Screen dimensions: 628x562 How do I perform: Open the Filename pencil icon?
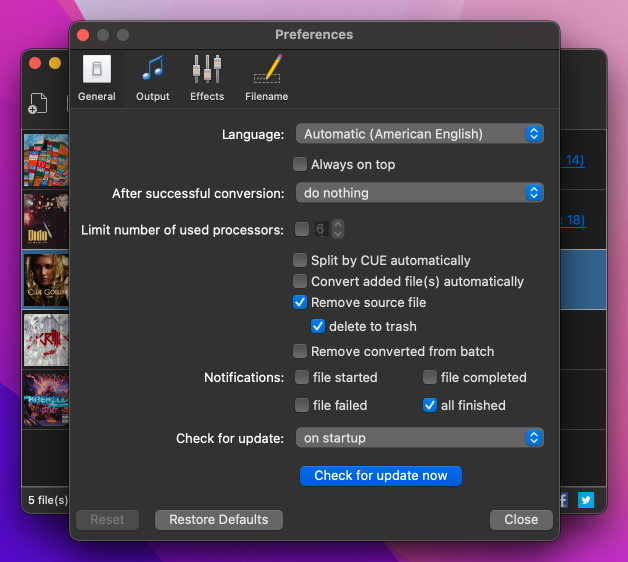(x=267, y=68)
